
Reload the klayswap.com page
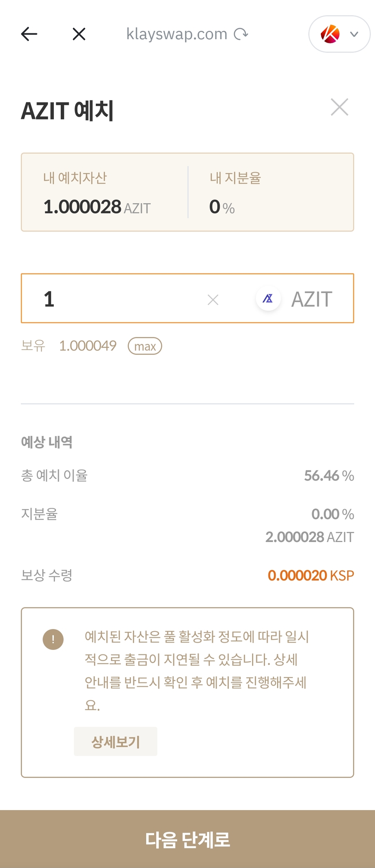[241, 34]
